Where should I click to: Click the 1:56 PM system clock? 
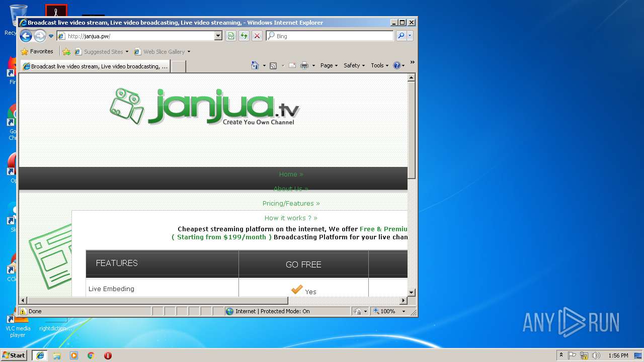click(618, 355)
